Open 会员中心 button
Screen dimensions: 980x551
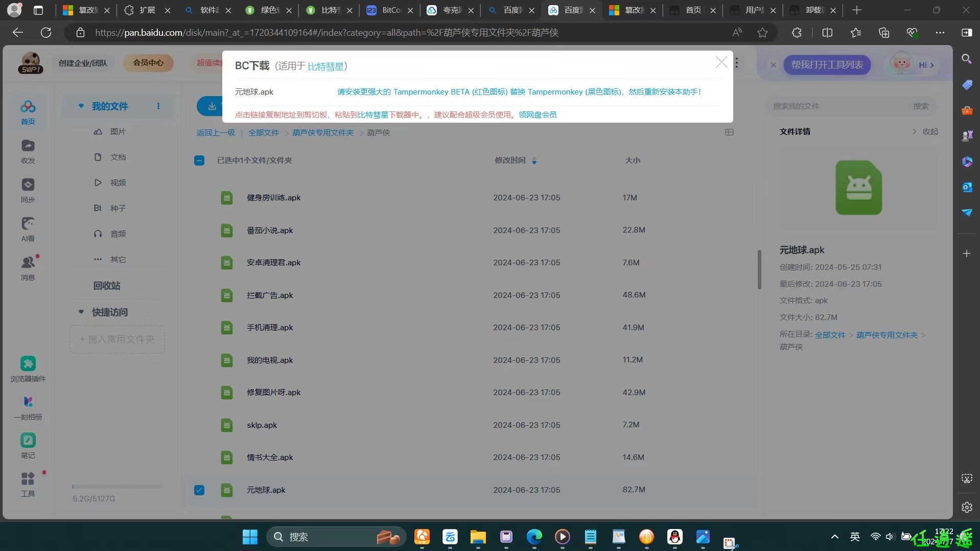click(x=148, y=63)
